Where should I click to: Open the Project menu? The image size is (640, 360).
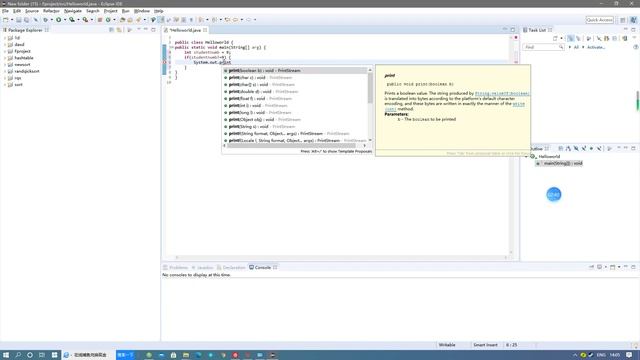pos(111,11)
